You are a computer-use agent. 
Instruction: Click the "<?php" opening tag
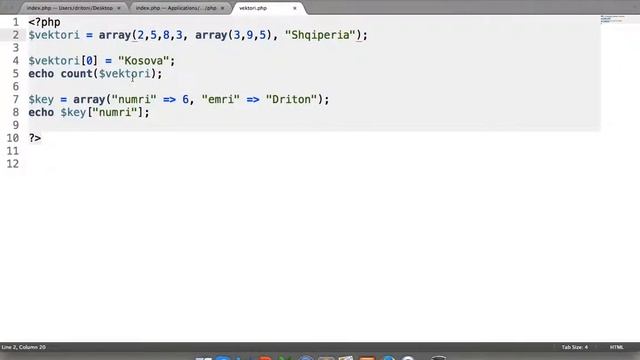[x=44, y=22]
